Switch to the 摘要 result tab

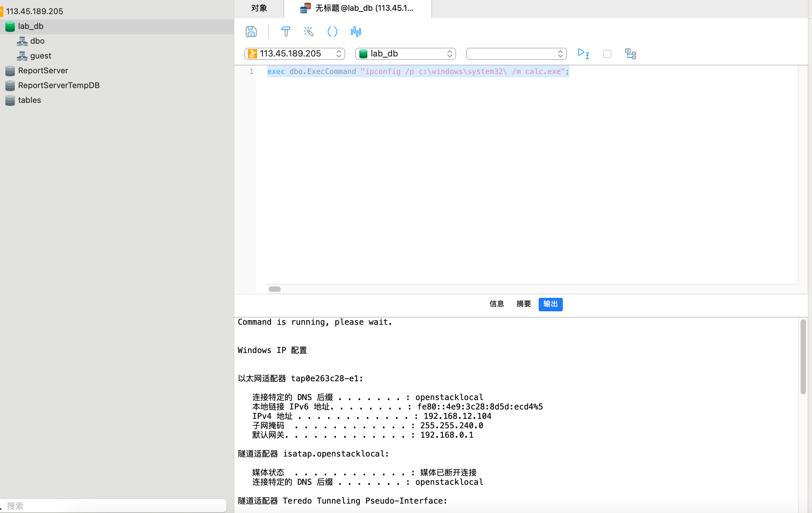pos(523,304)
